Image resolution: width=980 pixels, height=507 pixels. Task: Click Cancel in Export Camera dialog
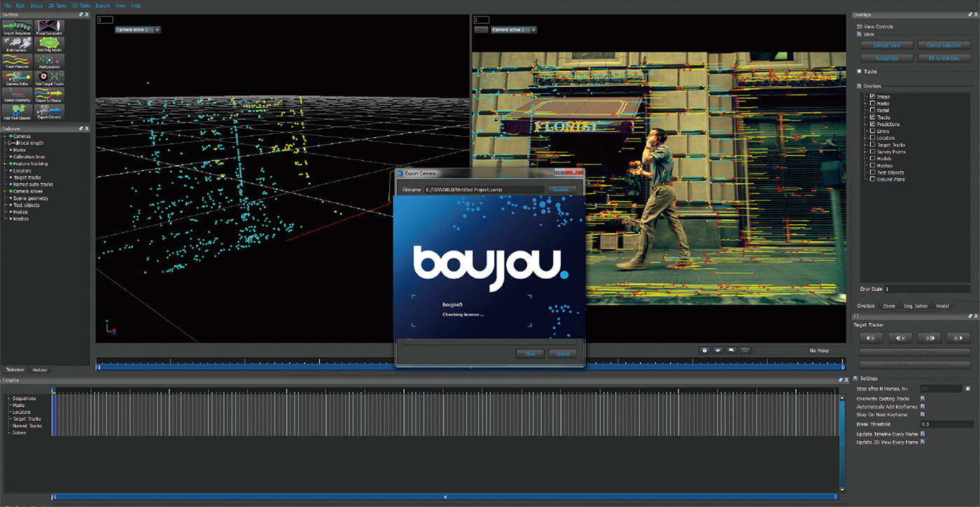563,354
